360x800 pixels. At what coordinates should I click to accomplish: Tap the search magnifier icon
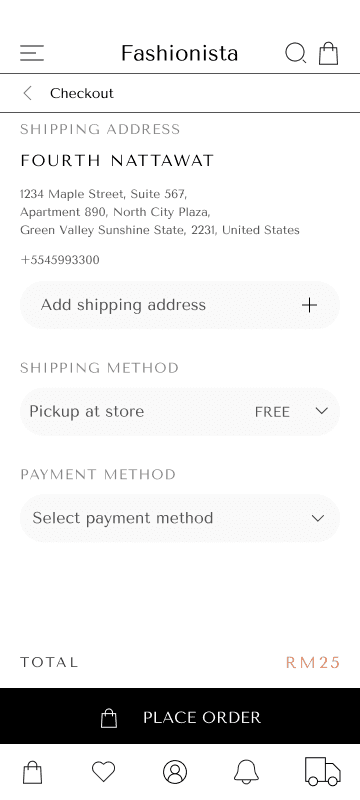[x=295, y=53]
